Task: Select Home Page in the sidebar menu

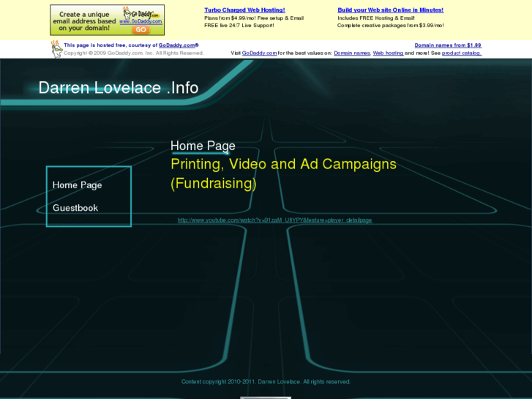Action: 78,185
